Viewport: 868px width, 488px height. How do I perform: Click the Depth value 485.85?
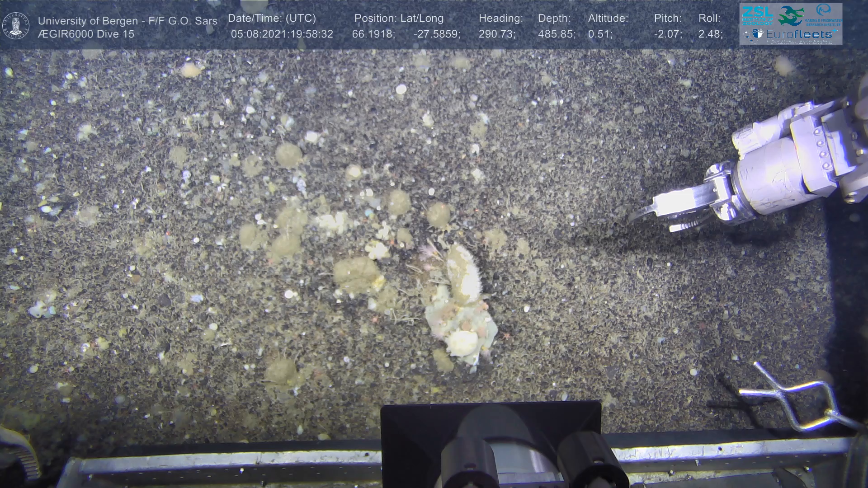point(556,34)
